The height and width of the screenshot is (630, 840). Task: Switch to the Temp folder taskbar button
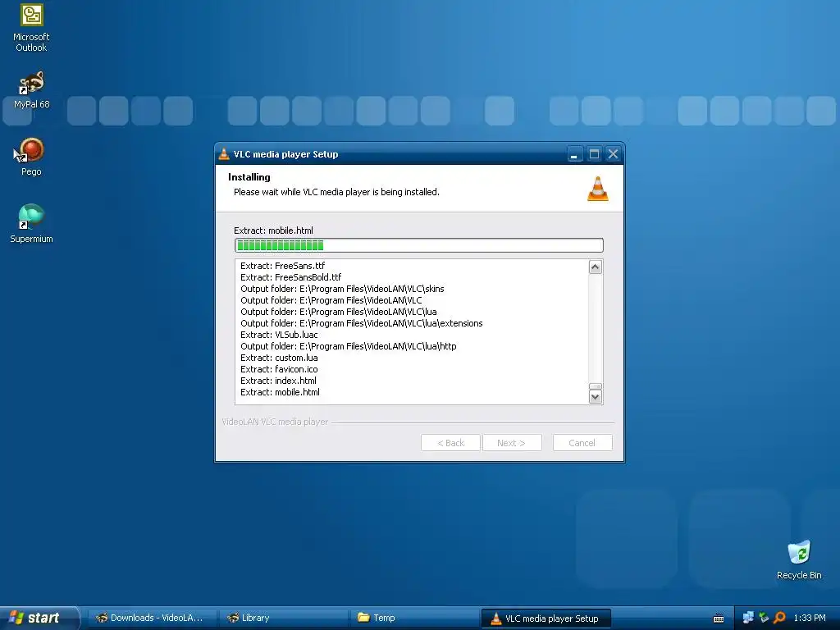coord(415,618)
